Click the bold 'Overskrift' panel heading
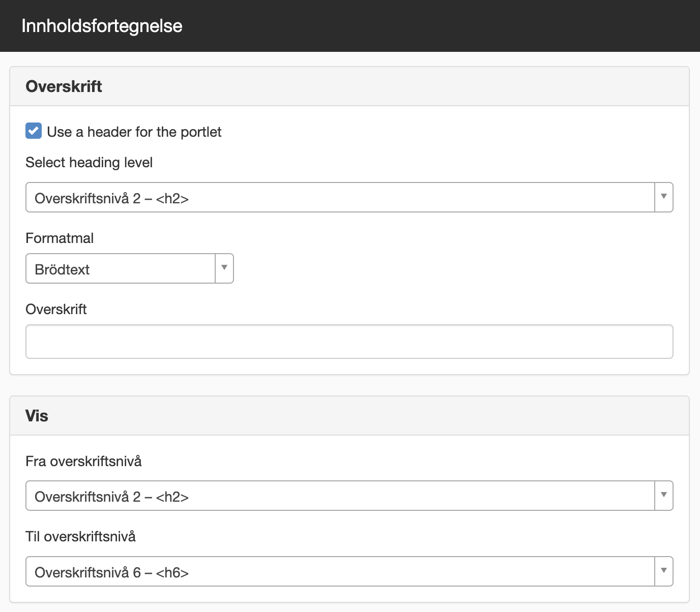Image resolution: width=700 pixels, height=612 pixels. click(x=64, y=86)
